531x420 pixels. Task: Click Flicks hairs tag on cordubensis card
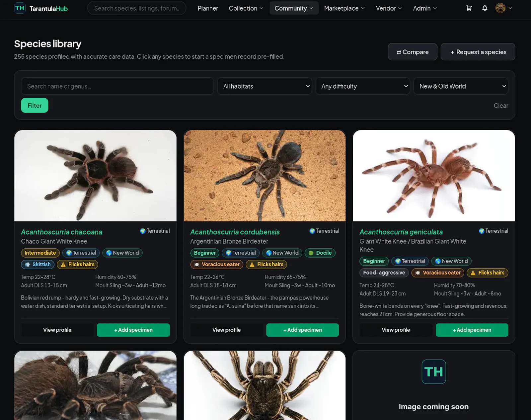(266, 264)
